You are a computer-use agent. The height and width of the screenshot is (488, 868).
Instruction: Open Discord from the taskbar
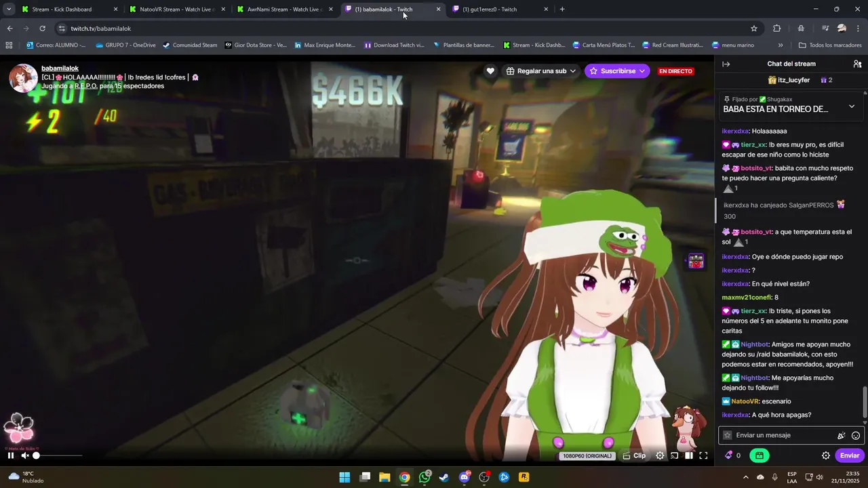coord(465,477)
